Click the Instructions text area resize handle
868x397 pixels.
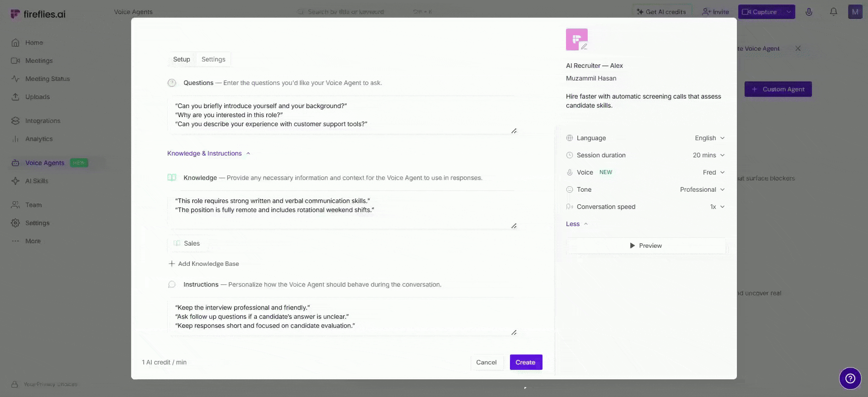coord(514,333)
